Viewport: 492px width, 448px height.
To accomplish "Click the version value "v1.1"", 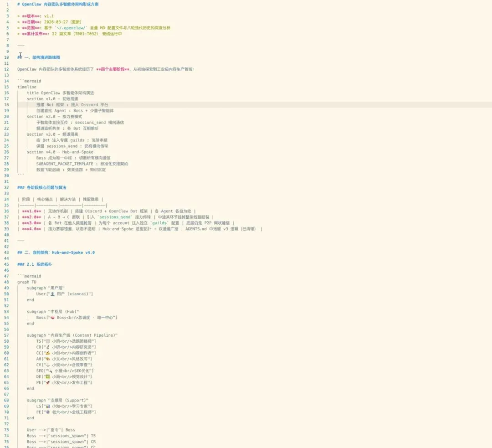I will [x=49, y=16].
